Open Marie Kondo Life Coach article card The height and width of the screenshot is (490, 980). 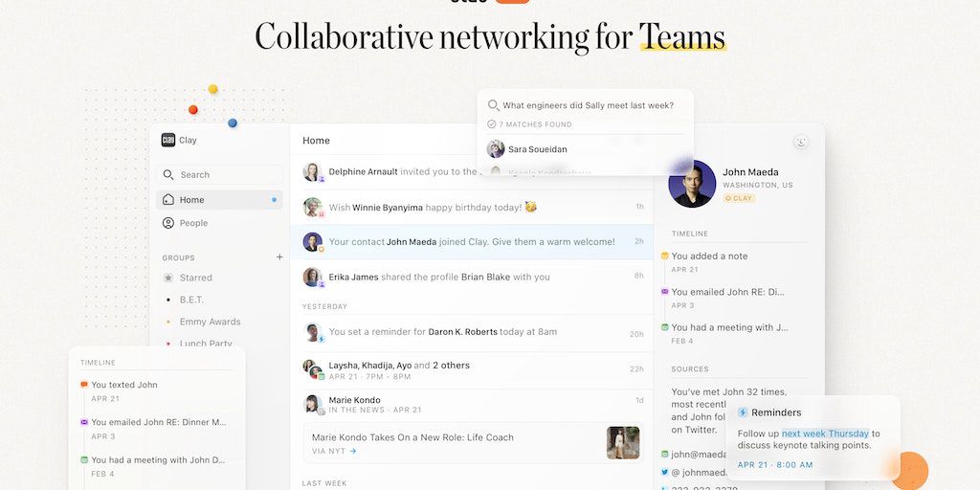pyautogui.click(x=473, y=443)
